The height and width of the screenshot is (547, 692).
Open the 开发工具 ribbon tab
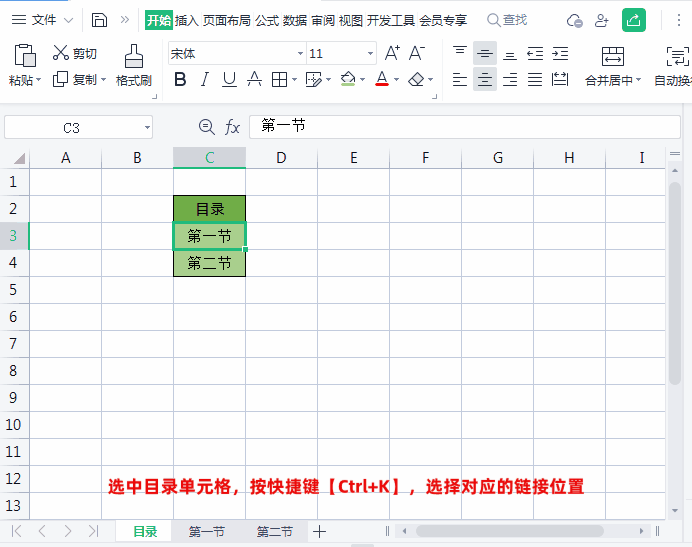click(391, 20)
